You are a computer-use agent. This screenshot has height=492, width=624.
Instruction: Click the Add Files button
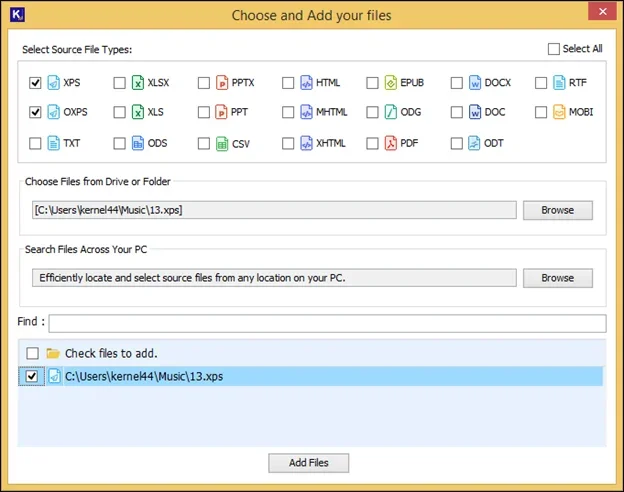pos(308,463)
